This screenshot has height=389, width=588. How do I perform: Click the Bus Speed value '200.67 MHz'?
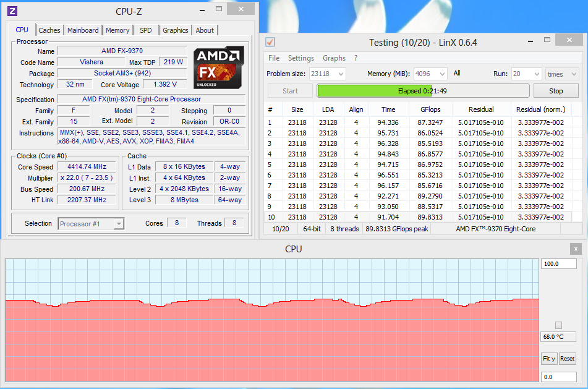(x=87, y=189)
